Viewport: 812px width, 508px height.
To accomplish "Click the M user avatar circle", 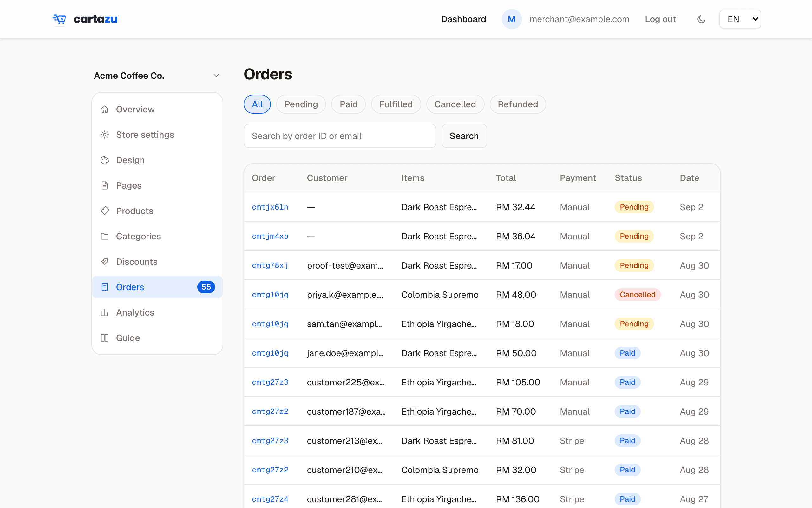I will 511,19.
